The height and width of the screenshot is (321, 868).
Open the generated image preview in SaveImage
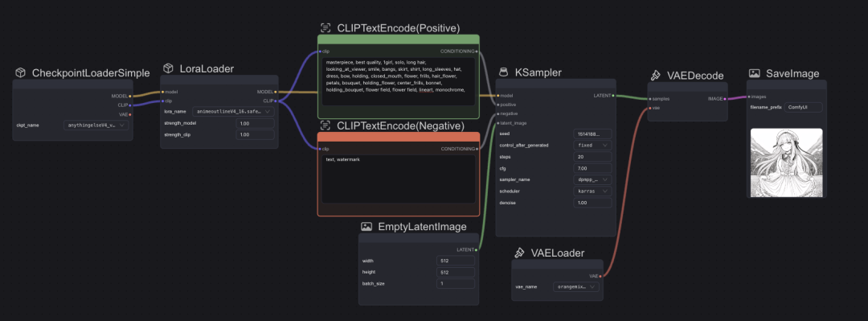[787, 163]
